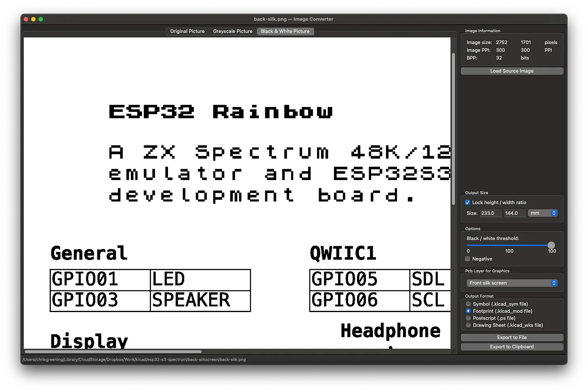This screenshot has height=392, width=588.
Task: Select Drawing Sheet (.kicad_wks file) option
Action: (468, 325)
